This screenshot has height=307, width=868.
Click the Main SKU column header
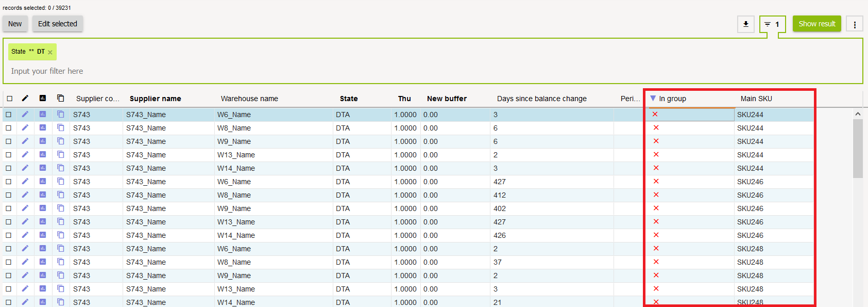(x=756, y=99)
